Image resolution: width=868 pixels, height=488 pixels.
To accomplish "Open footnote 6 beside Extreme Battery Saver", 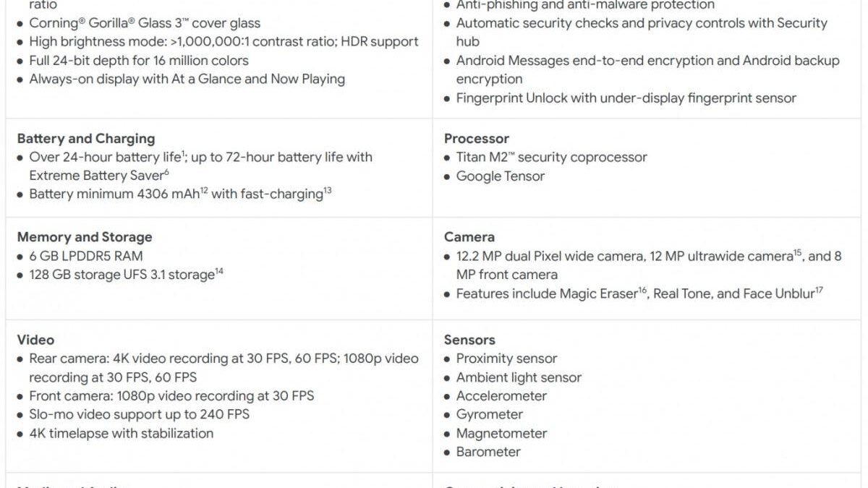I will (166, 171).
